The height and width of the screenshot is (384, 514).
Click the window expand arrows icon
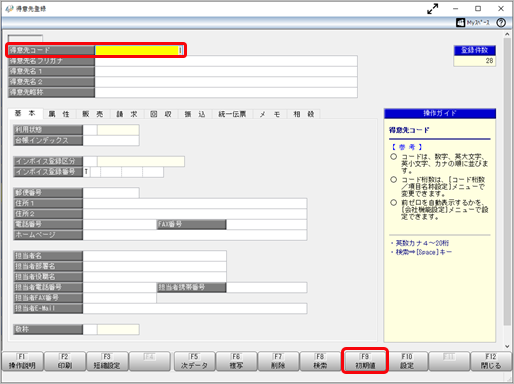433,9
